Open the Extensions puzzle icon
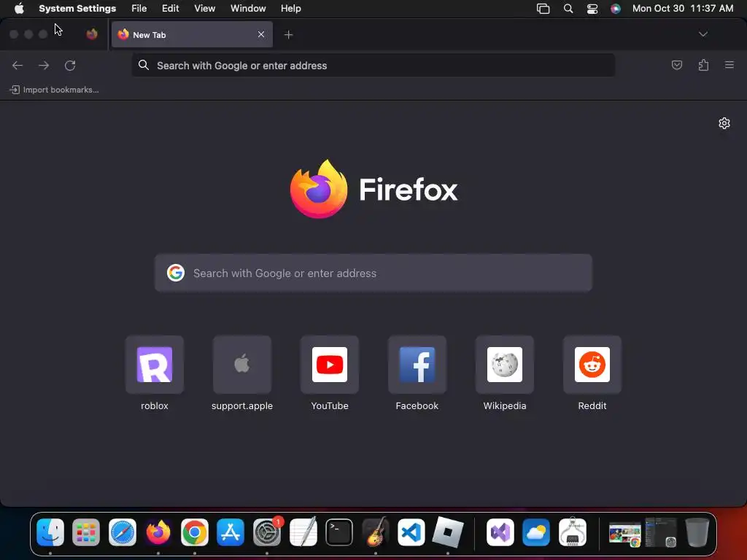 point(703,65)
